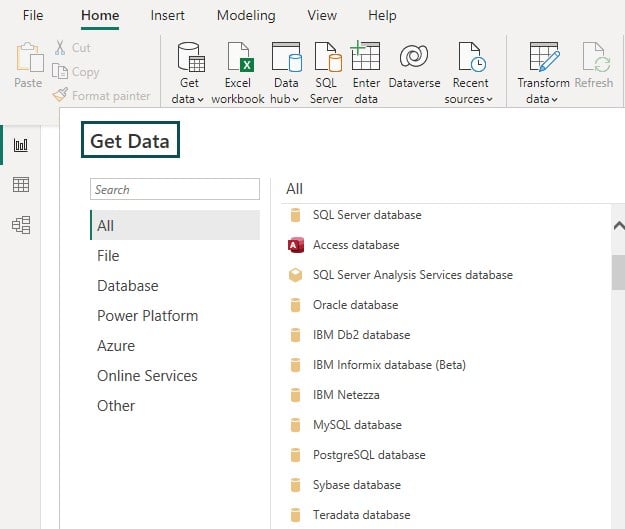Switch to the Modeling tab
This screenshot has height=529, width=625.
[246, 16]
